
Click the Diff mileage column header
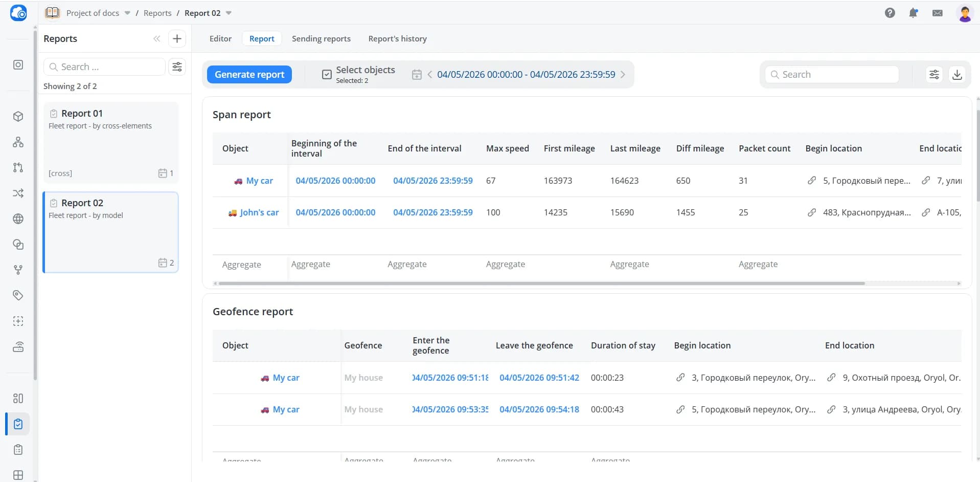tap(700, 148)
